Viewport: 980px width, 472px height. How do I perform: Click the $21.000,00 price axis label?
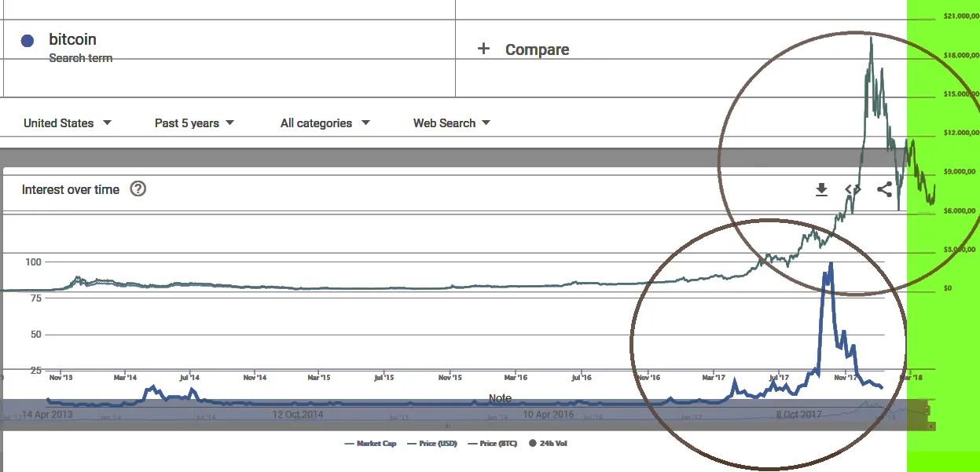coord(960,16)
